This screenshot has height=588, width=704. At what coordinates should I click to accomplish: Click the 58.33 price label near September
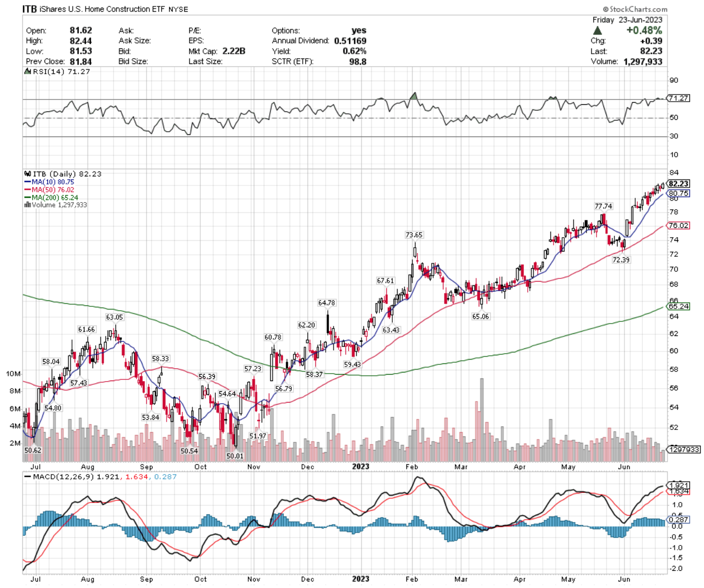tap(160, 358)
